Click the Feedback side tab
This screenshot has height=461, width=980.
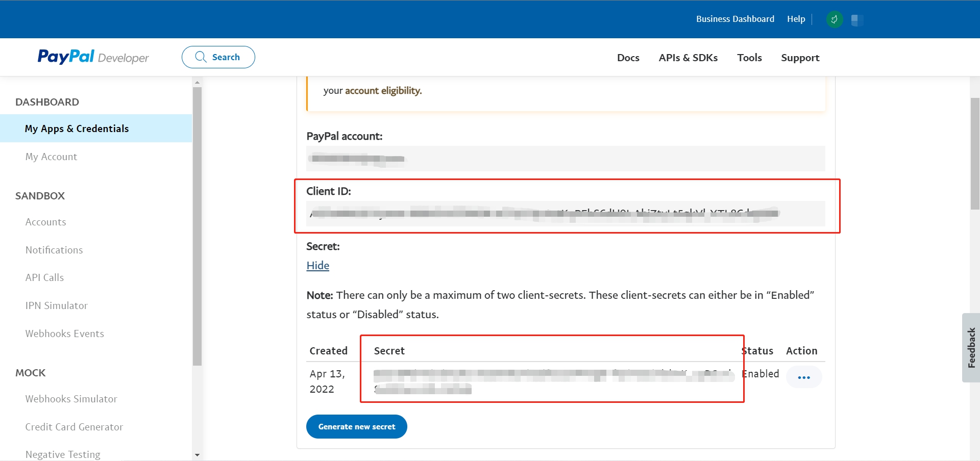point(971,348)
